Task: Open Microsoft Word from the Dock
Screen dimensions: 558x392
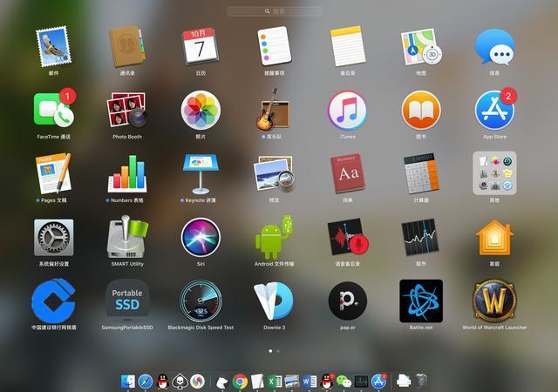Action: pos(310,382)
